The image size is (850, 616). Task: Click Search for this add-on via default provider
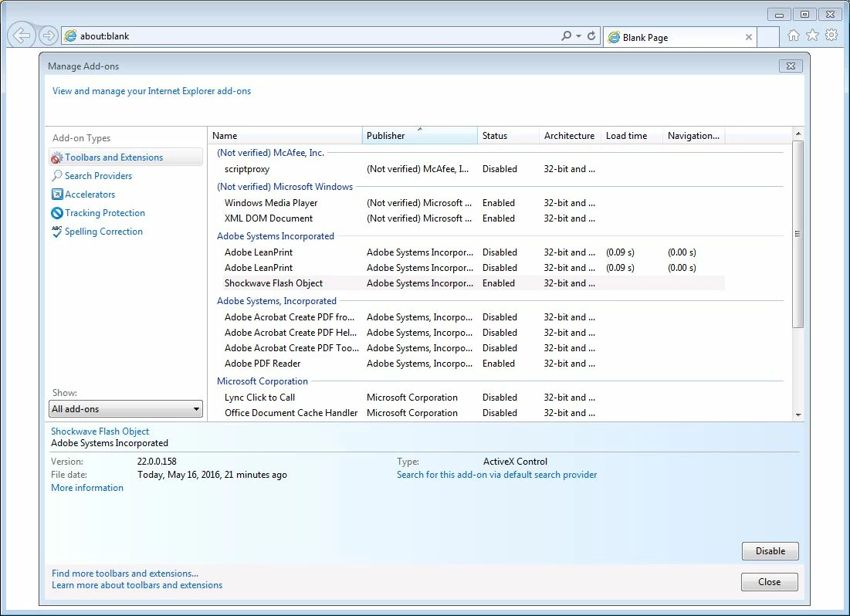[x=496, y=475]
